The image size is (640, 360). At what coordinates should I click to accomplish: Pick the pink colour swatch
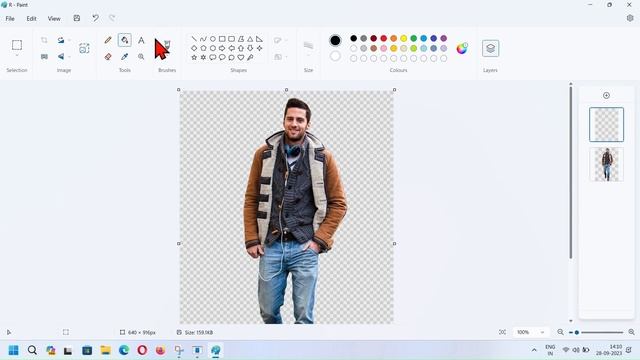pyautogui.click(x=384, y=48)
